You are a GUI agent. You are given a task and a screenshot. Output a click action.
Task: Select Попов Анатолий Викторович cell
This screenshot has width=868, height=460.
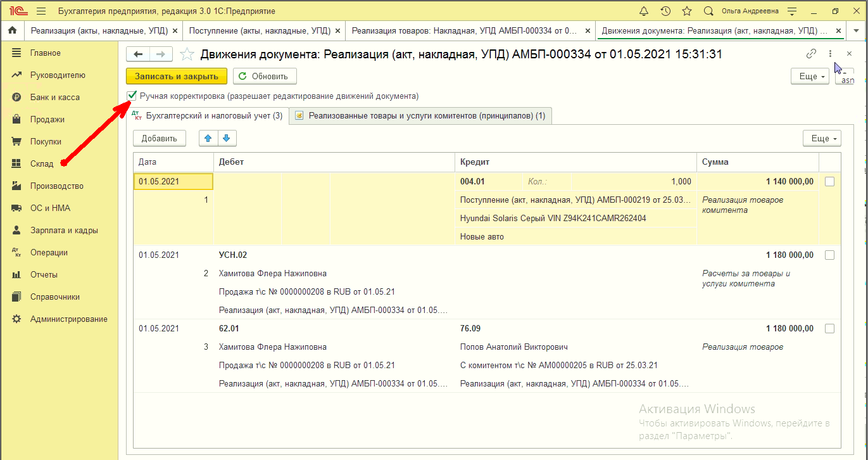point(576,347)
